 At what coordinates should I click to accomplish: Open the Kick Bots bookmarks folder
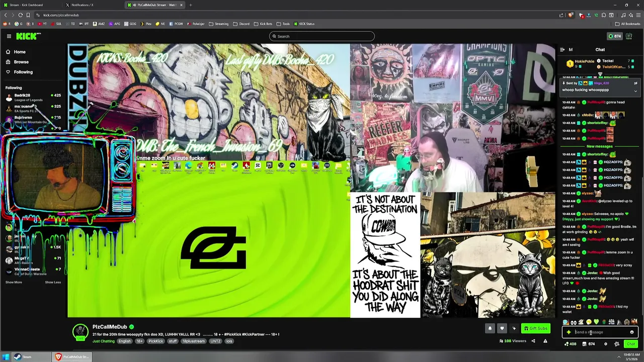[x=263, y=24]
